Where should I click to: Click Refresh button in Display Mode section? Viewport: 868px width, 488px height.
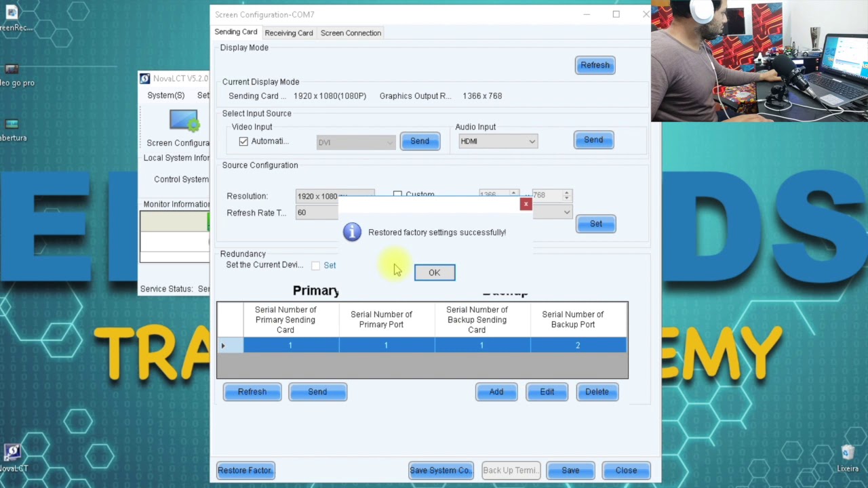click(x=595, y=65)
